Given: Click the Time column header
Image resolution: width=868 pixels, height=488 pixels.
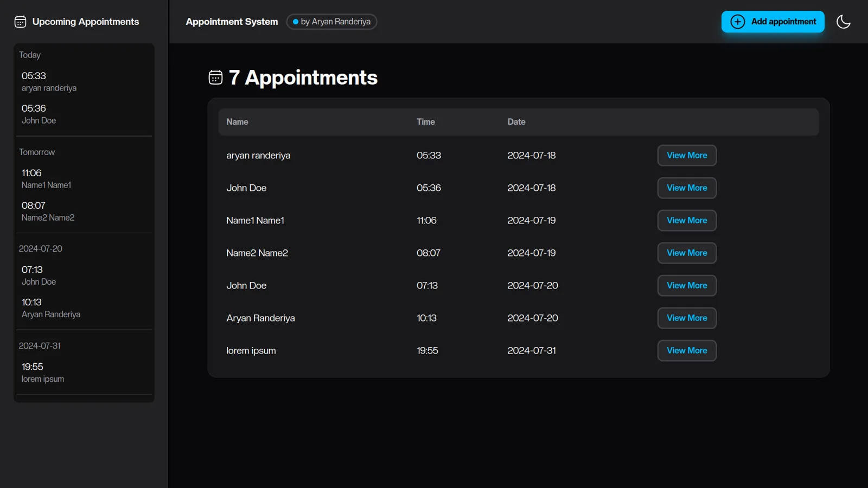Looking at the screenshot, I should point(426,122).
